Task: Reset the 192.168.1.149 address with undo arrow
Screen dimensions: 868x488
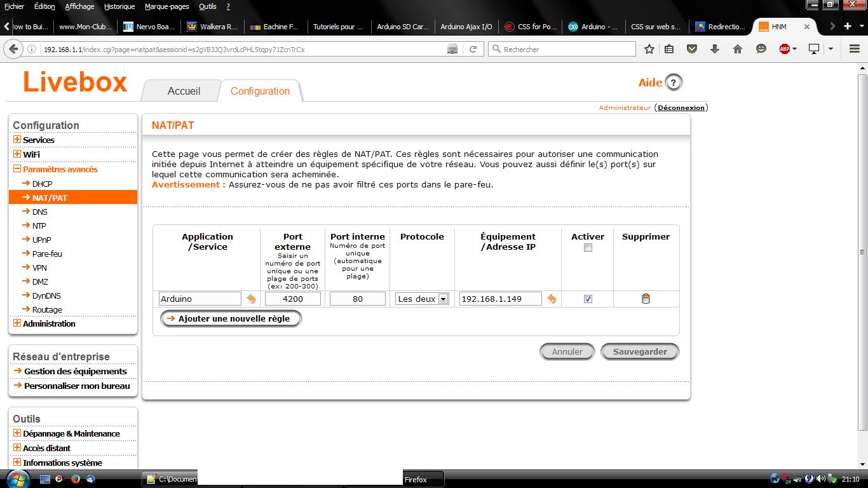Action: [552, 299]
